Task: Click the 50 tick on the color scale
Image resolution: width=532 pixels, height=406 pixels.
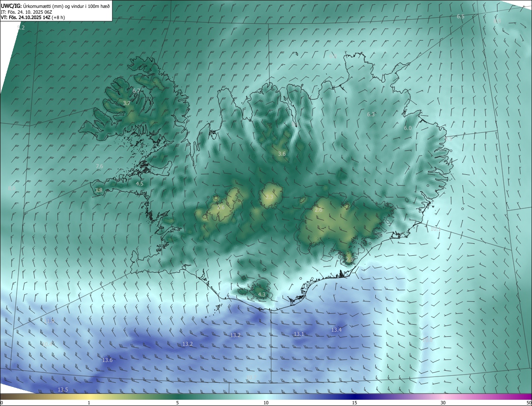Action: [x=529, y=403]
